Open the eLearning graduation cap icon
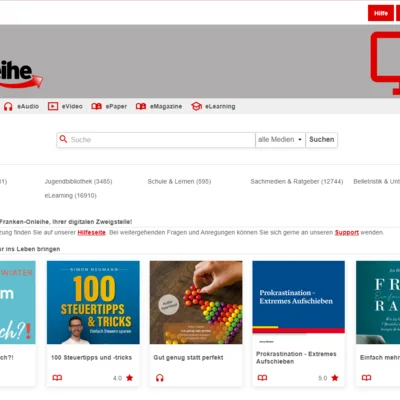This screenshot has height=400, width=400. tap(196, 106)
